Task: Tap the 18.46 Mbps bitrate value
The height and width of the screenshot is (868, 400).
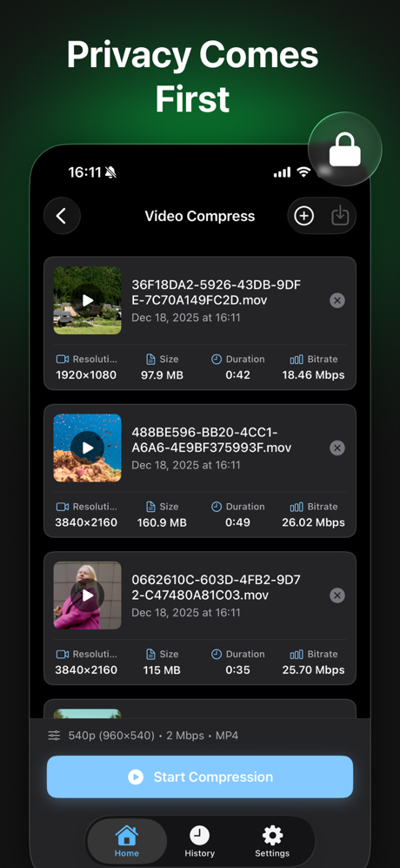Action: click(x=313, y=374)
